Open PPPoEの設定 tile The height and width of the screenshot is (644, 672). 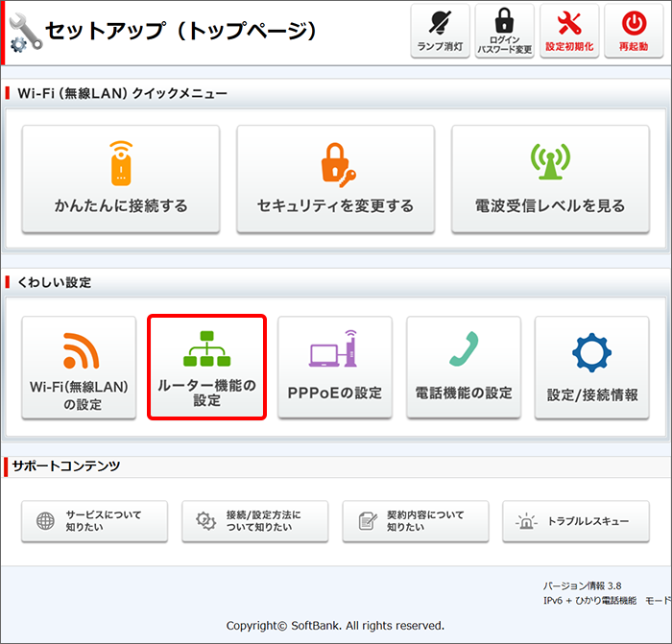335,368
